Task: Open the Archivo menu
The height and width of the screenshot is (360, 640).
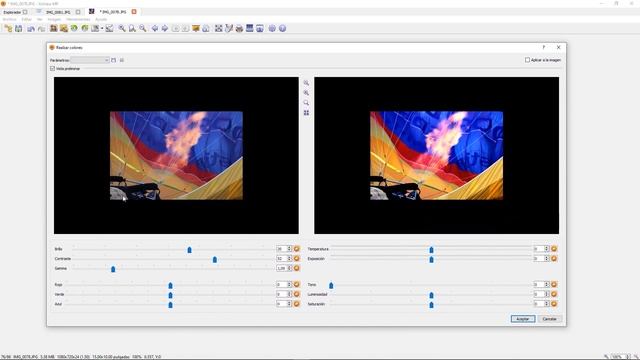Action: pyautogui.click(x=9, y=19)
